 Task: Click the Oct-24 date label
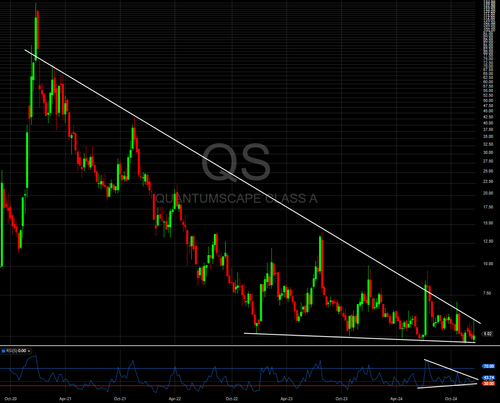point(451,399)
